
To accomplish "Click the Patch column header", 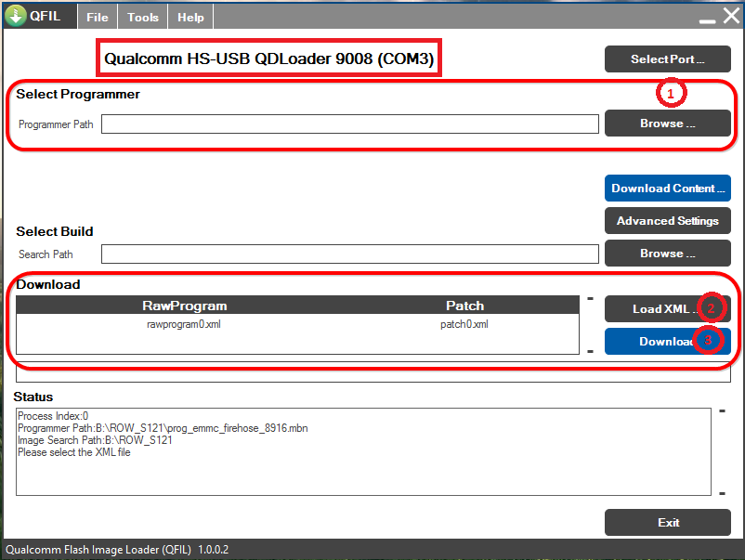I will [x=464, y=306].
